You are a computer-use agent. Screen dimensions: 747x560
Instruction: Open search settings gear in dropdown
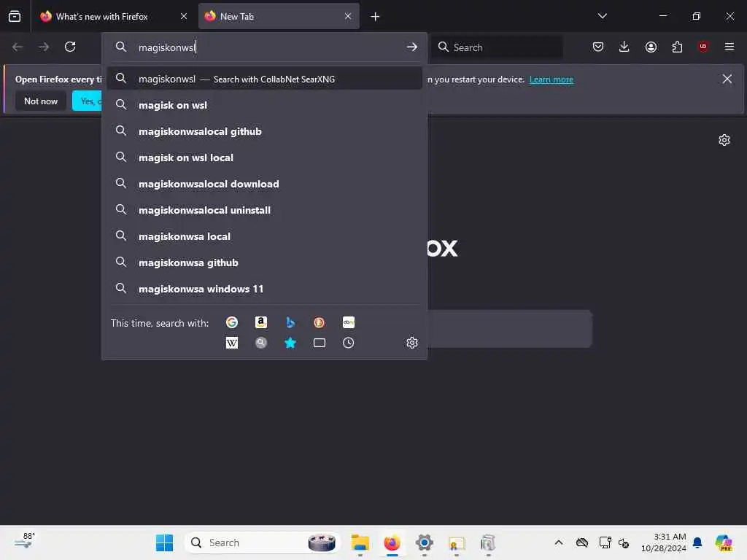coord(412,343)
